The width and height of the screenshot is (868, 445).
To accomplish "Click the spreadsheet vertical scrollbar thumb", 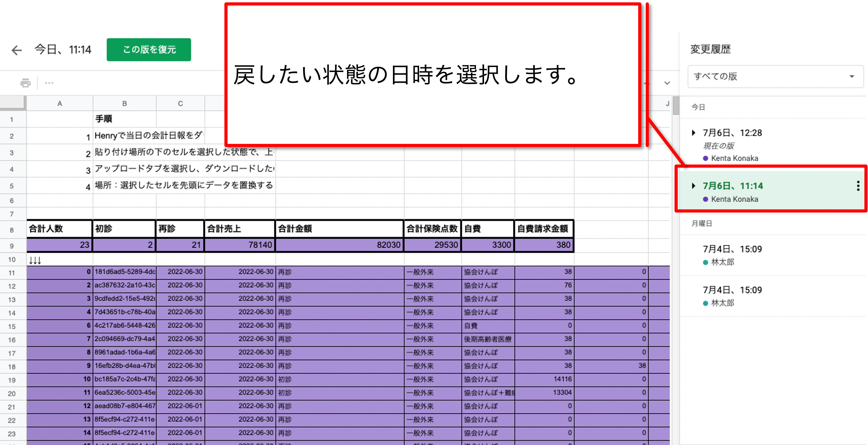I will 676,106.
